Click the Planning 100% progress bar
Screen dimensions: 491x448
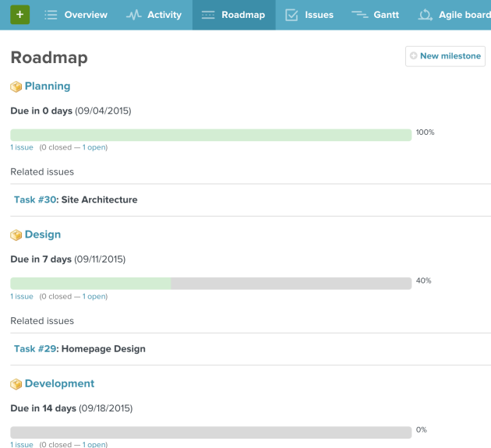(211, 135)
